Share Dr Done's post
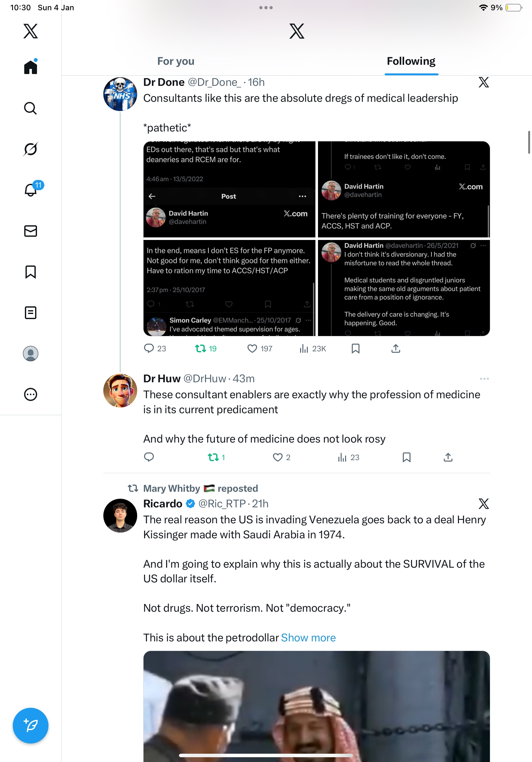 click(396, 348)
